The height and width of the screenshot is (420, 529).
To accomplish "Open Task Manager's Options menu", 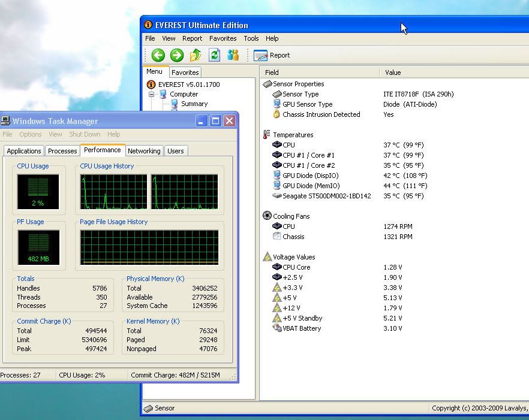I will click(31, 134).
